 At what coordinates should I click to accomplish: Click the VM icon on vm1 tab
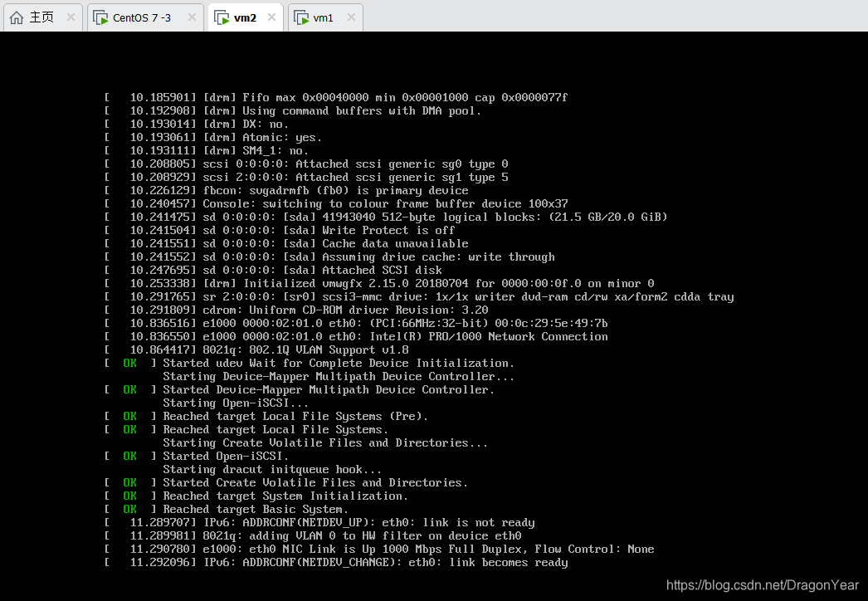301,17
